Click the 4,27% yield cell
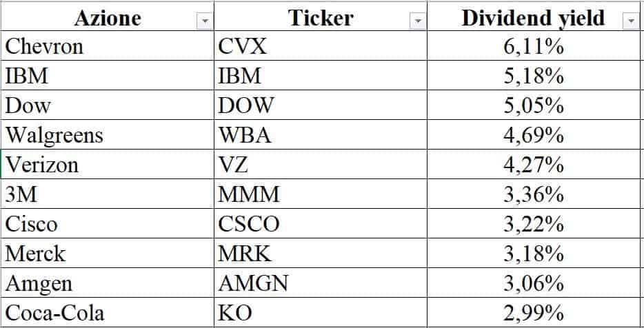The width and height of the screenshot is (644, 328). pyautogui.click(x=534, y=165)
